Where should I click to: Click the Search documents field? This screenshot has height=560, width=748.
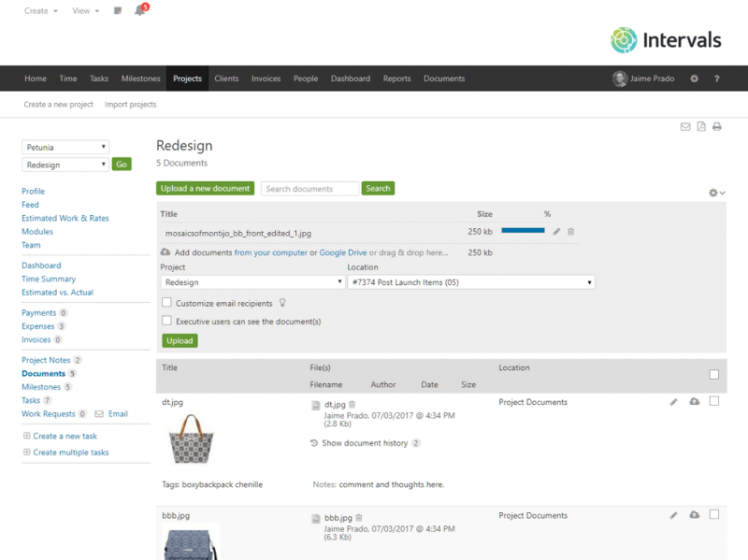[309, 189]
